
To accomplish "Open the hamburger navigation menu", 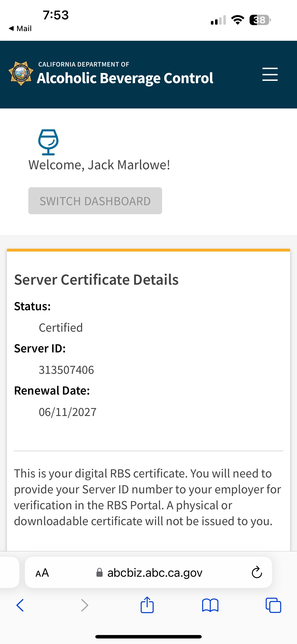I will coord(270,74).
